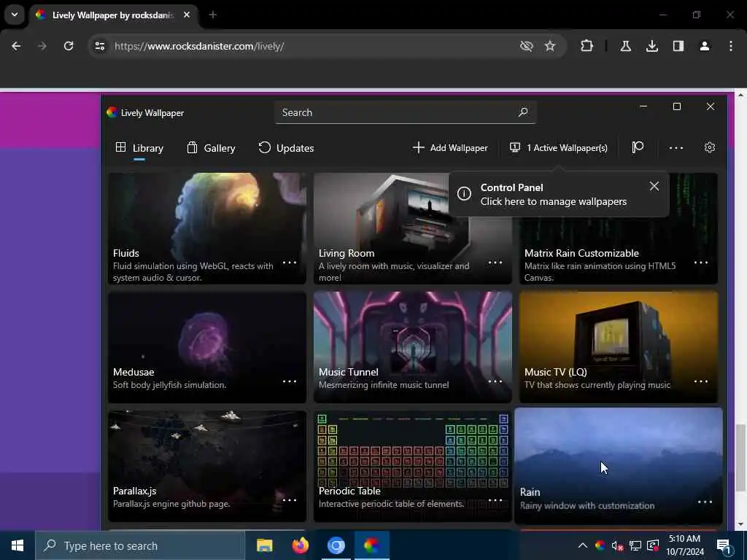
Task: Bookmark this page with the star
Action: [x=550, y=46]
